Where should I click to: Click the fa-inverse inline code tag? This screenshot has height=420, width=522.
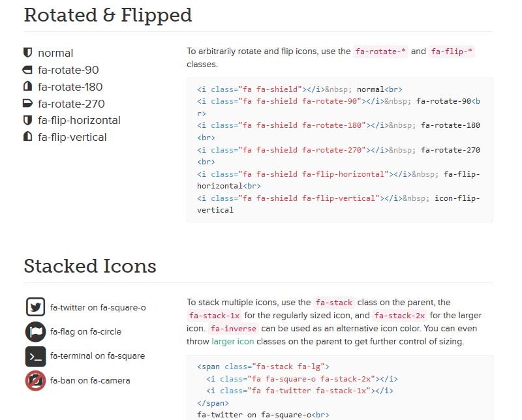point(234,329)
